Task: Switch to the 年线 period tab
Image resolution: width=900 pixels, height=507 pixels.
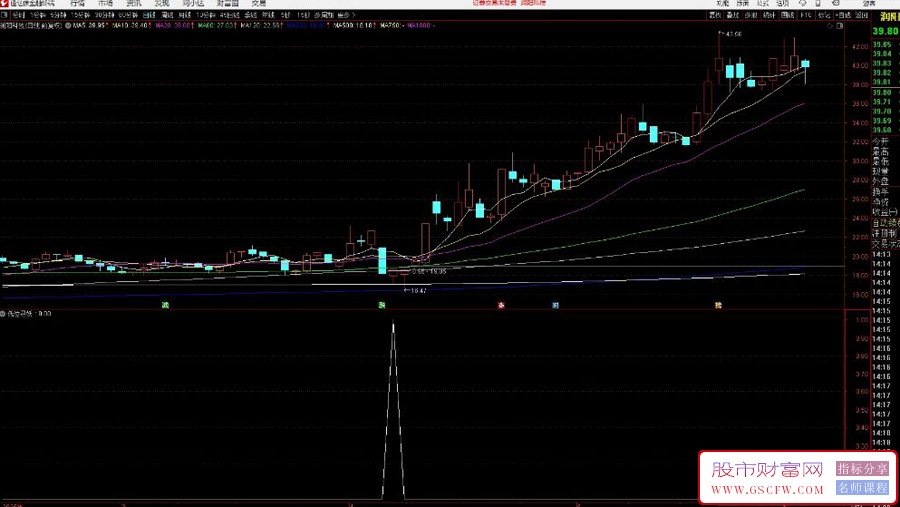Action: (268, 15)
